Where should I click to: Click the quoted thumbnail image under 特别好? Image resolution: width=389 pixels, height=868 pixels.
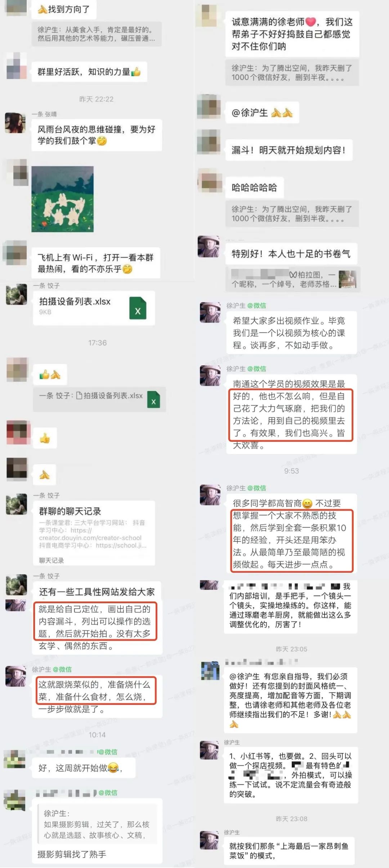[348, 279]
